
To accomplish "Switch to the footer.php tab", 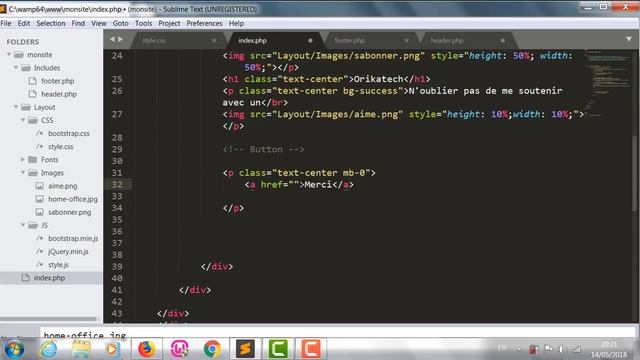I will (349, 40).
